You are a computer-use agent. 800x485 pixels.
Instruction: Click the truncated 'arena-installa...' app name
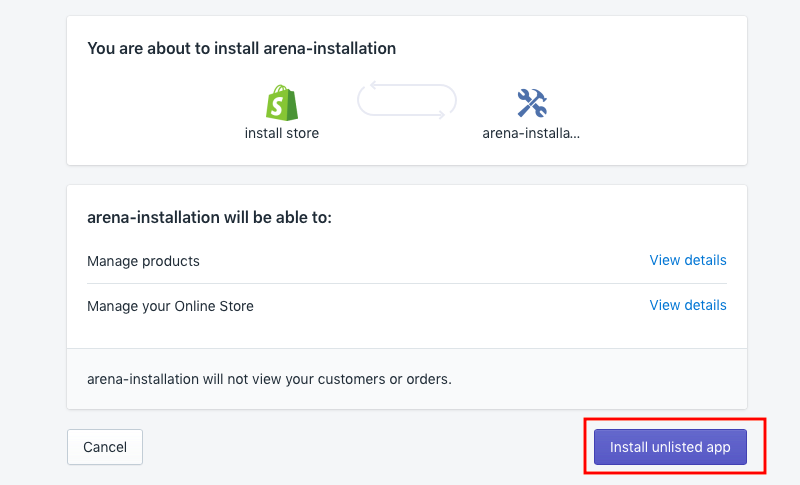click(531, 132)
